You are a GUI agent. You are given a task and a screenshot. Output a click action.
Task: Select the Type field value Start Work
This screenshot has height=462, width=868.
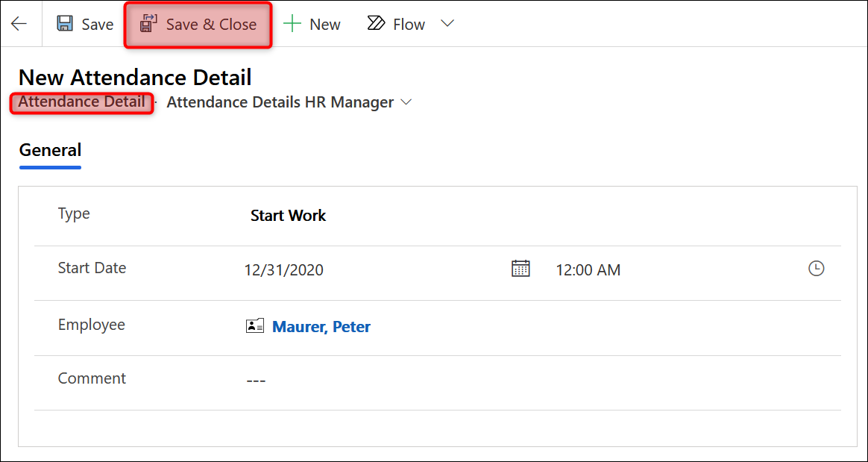point(288,216)
